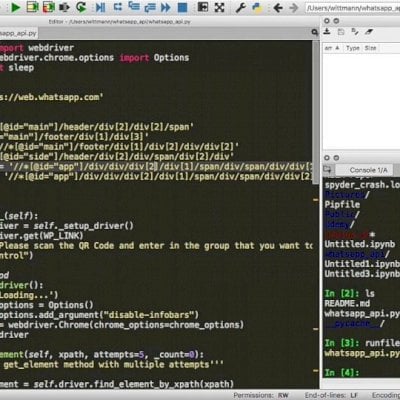Toggle fullscreen mode with the arrows icon
The width and height of the screenshot is (400, 400).
click(x=219, y=7)
